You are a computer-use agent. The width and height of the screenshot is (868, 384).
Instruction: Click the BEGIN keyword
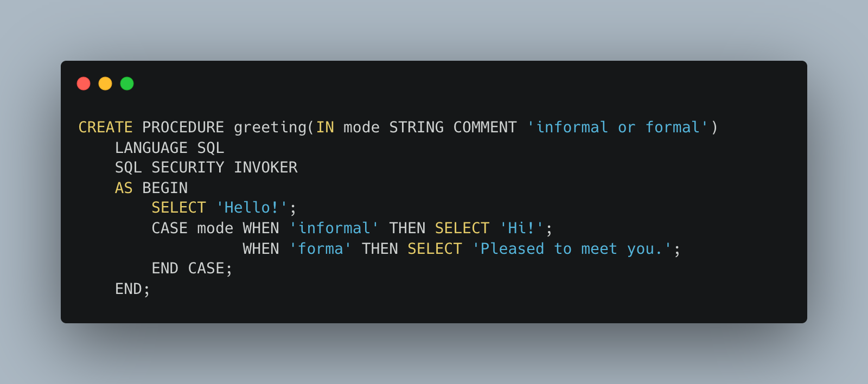(x=165, y=188)
